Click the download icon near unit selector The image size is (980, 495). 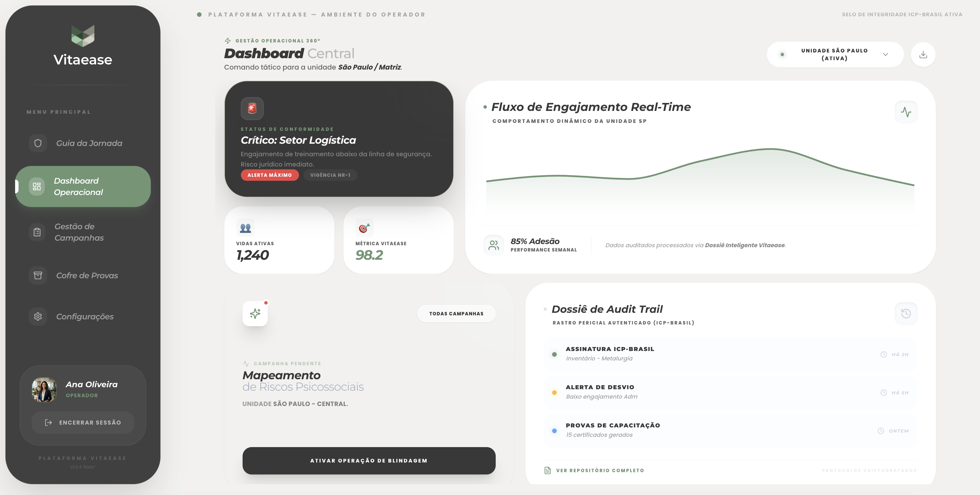point(923,54)
